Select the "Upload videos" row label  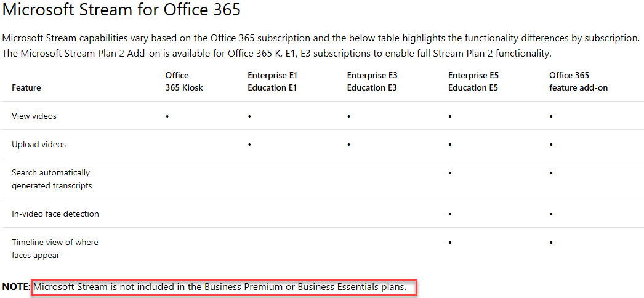[39, 144]
